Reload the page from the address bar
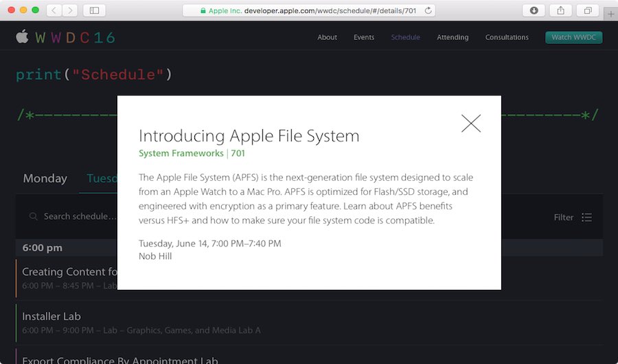Viewport: 618px width, 364px height. [428, 10]
